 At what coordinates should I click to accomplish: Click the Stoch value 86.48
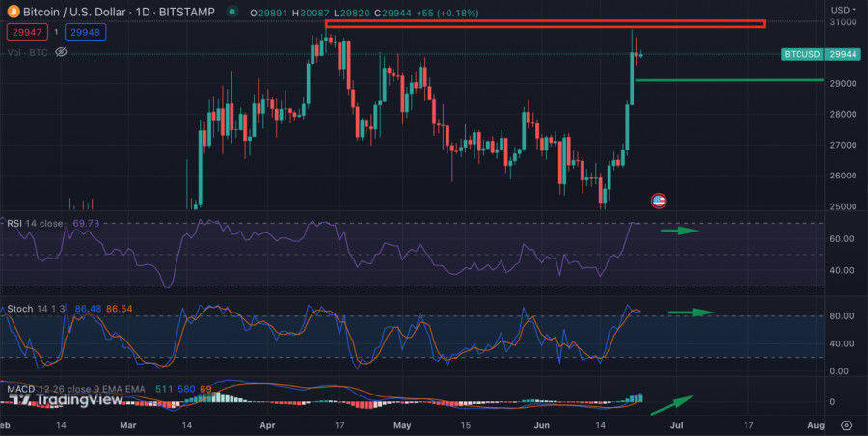coord(88,309)
